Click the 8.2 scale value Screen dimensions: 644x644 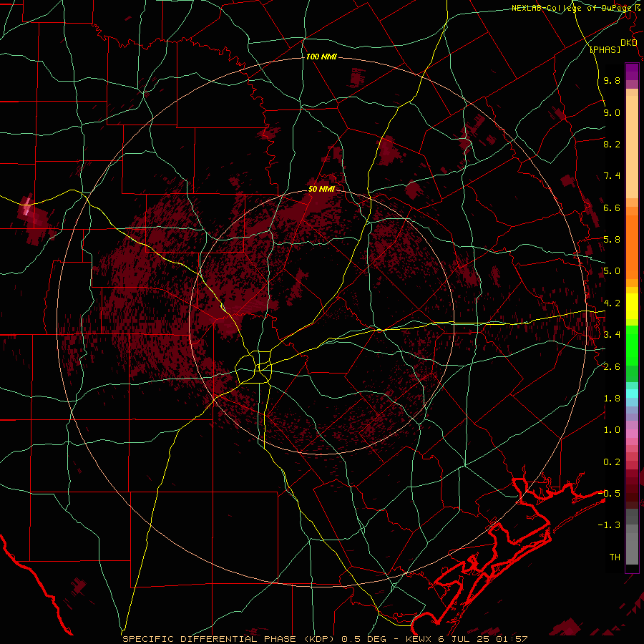pos(612,144)
